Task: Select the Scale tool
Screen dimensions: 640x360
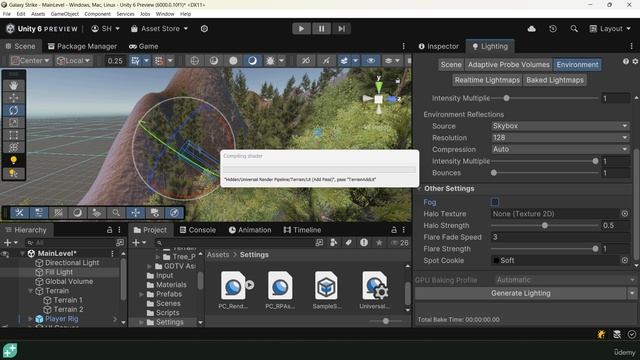Action: (x=13, y=122)
